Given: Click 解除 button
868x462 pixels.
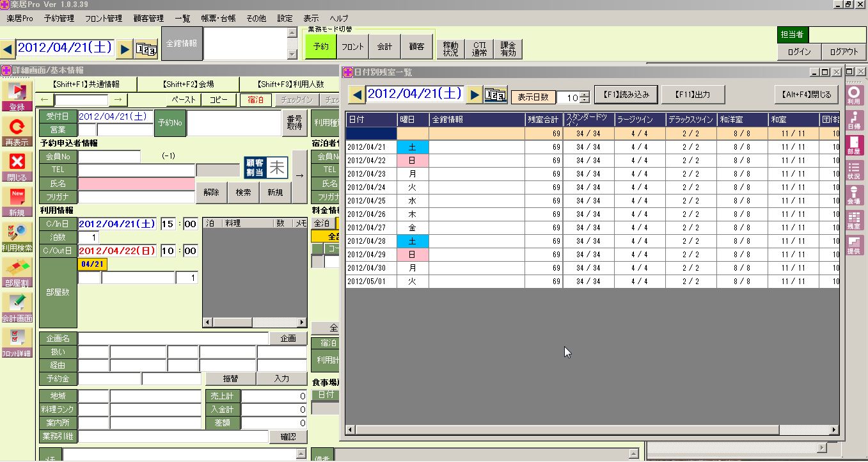Looking at the screenshot, I should coord(211,193).
